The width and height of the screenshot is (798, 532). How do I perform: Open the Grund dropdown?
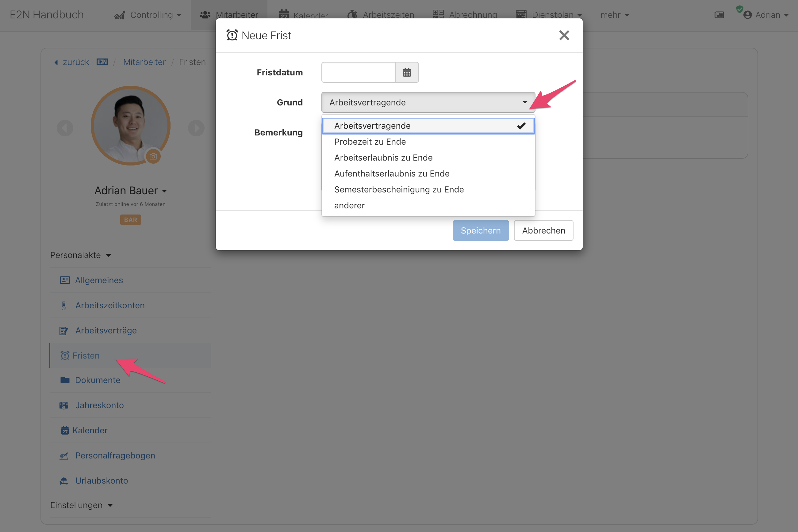point(428,102)
